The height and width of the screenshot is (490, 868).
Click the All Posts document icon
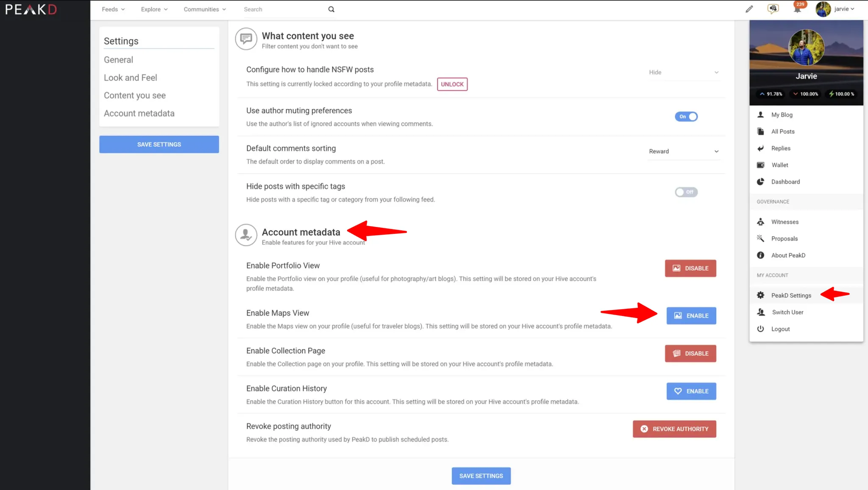click(761, 131)
